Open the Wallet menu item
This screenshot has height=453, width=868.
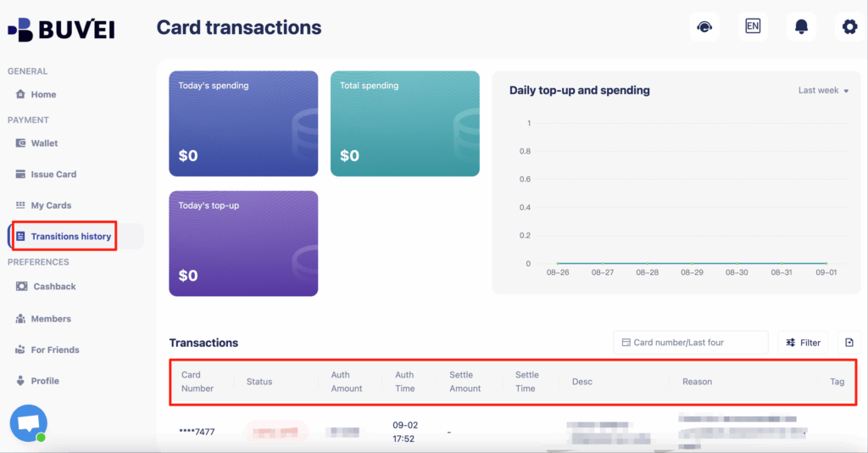click(44, 143)
